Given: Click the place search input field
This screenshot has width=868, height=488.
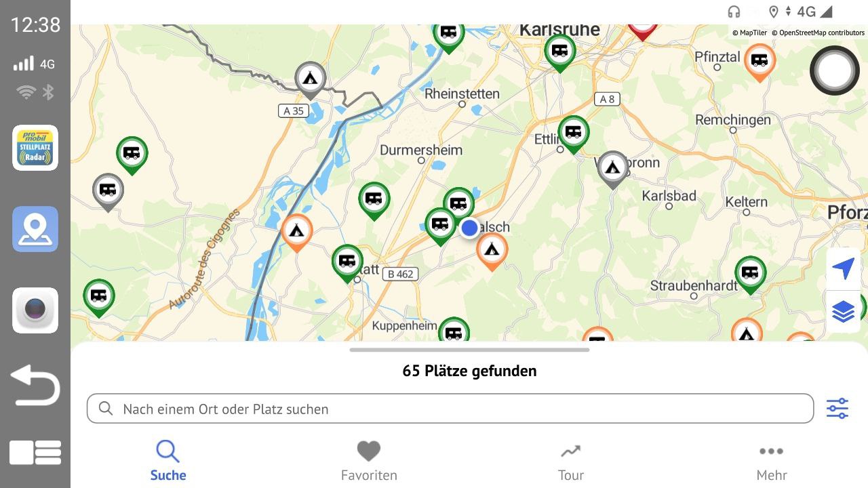Looking at the screenshot, I should click(450, 409).
